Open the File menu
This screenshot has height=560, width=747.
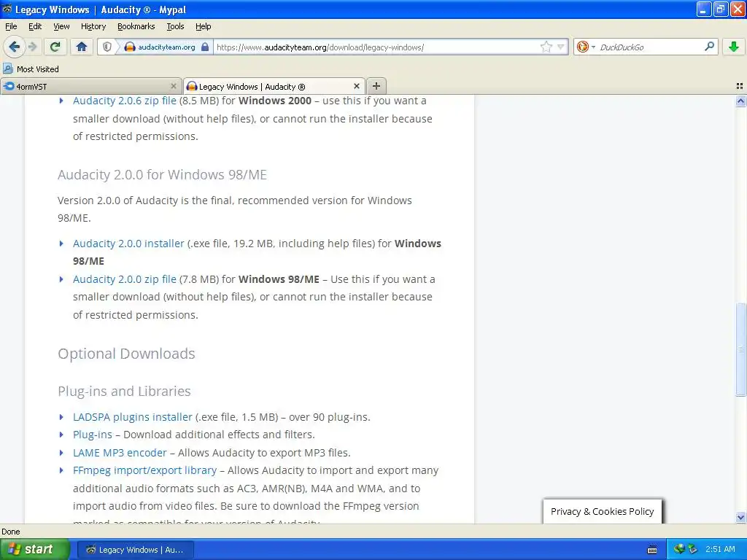click(x=11, y=26)
